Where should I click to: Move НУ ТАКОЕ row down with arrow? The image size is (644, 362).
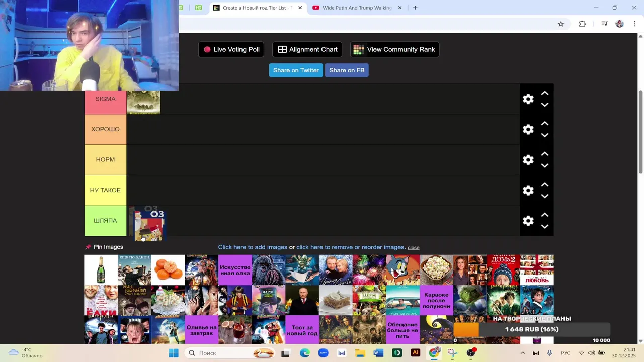click(x=544, y=196)
